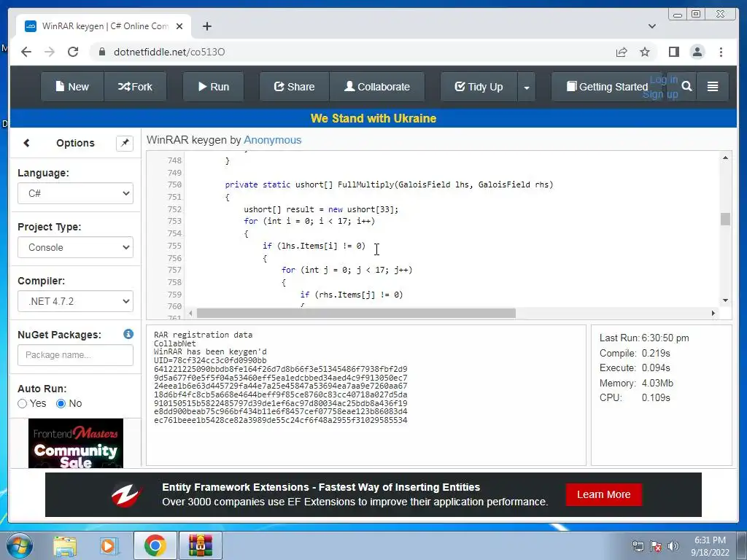Open the Frontend Masters Community Sale ad
The width and height of the screenshot is (747, 560).
click(76, 443)
